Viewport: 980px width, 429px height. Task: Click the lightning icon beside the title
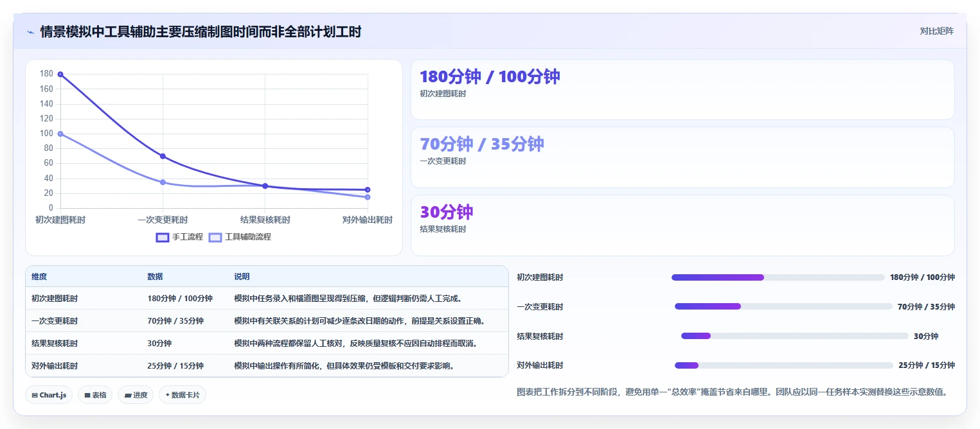click(30, 31)
